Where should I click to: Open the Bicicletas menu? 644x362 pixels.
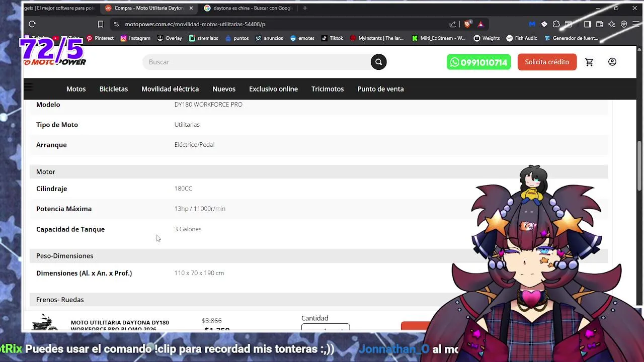113,89
